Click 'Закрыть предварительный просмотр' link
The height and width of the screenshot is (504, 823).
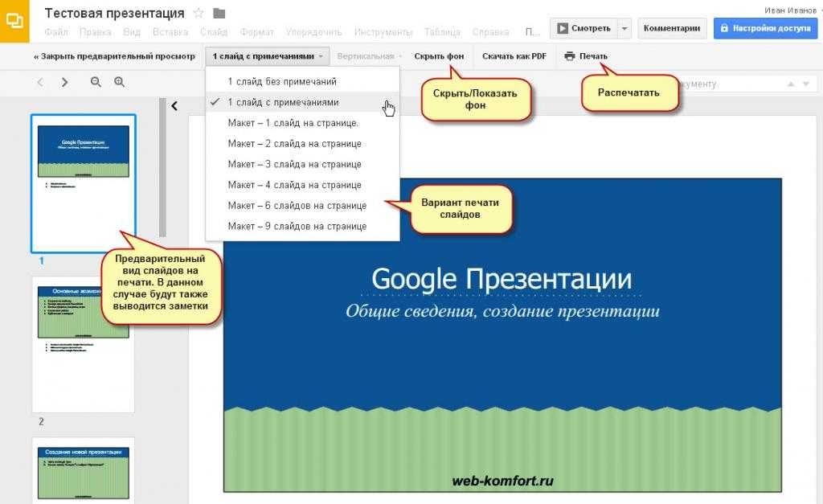(x=114, y=56)
